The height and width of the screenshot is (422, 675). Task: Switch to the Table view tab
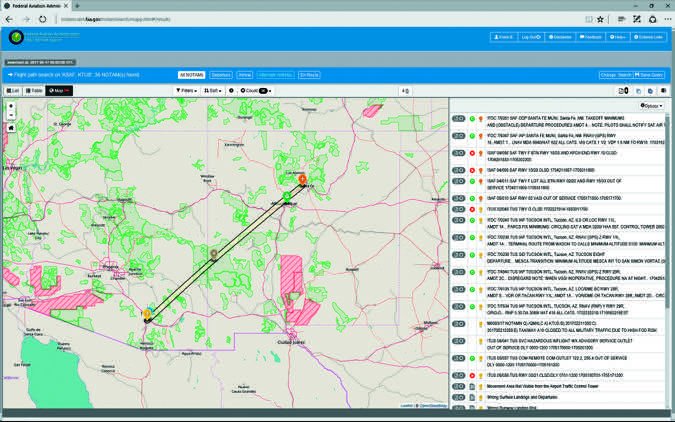click(33, 90)
